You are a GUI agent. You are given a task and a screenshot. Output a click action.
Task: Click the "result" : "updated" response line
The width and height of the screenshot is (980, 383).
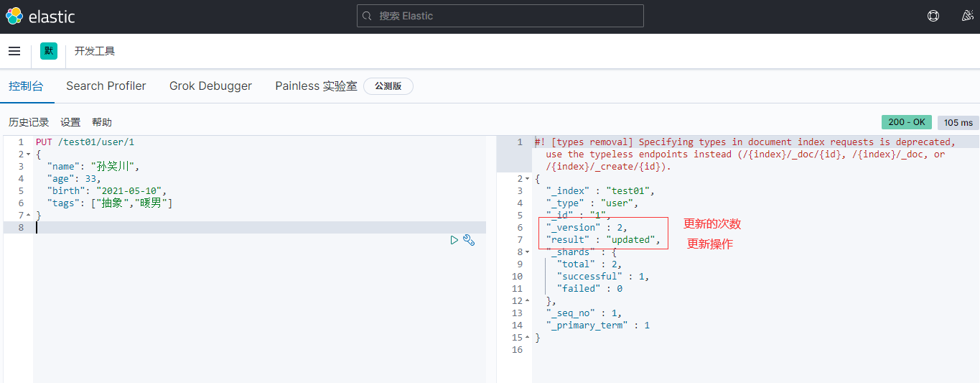pyautogui.click(x=604, y=240)
